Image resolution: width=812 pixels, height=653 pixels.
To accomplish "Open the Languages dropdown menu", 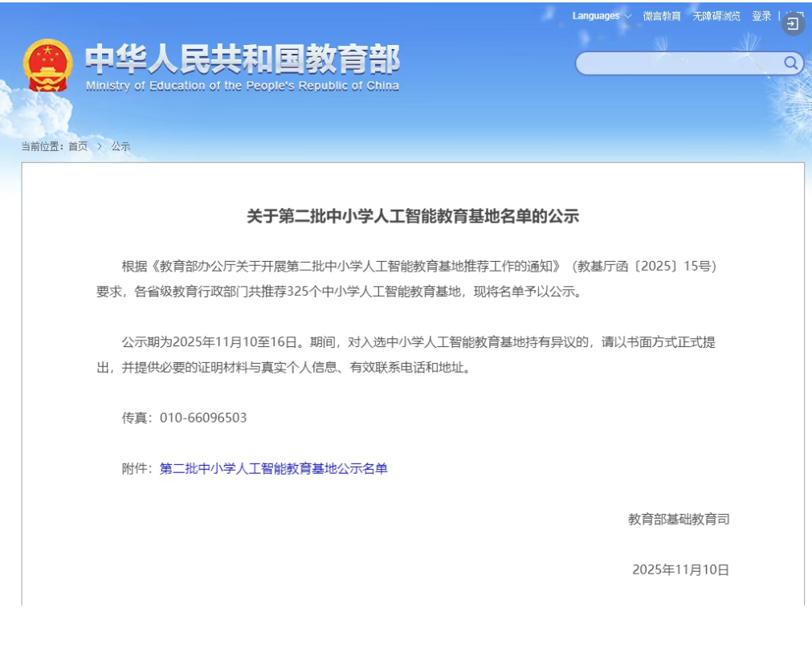I will [x=596, y=16].
